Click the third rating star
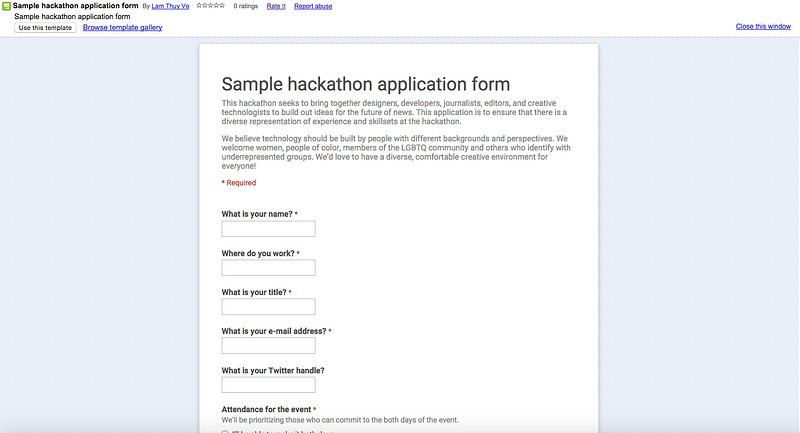Screen dimensions: 800x433 click(210, 6)
